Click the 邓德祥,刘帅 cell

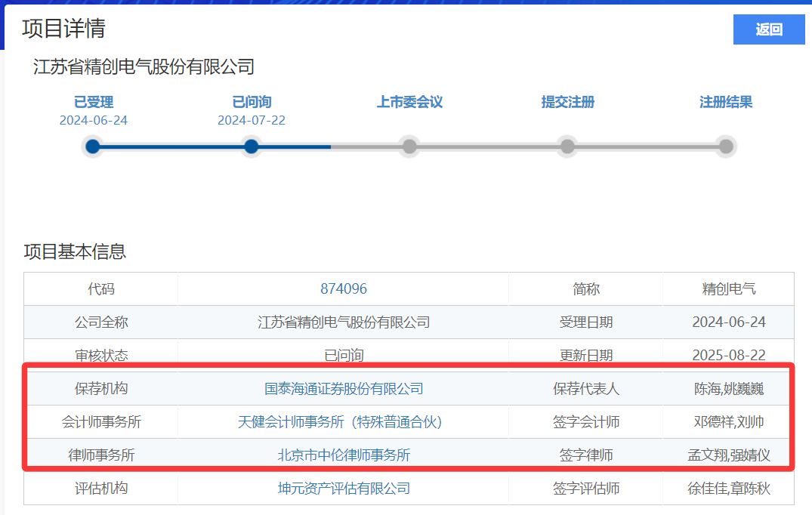(729, 422)
